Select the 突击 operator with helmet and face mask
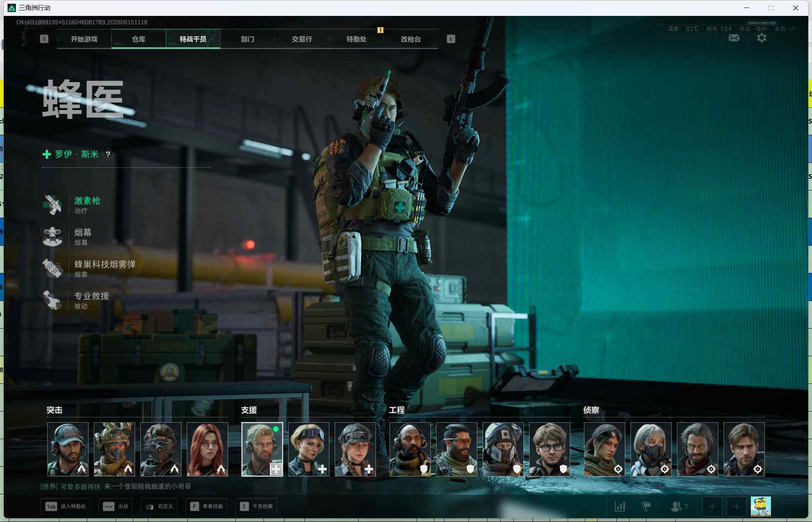Image resolution: width=812 pixels, height=522 pixels. (x=114, y=449)
